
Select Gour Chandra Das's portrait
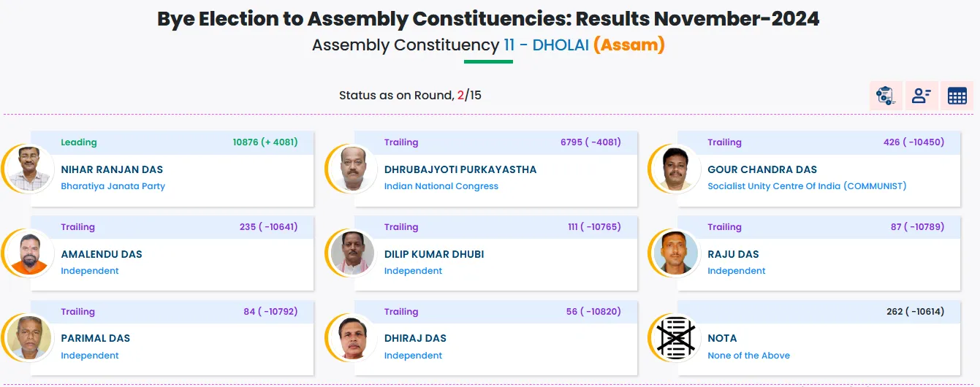(676, 169)
